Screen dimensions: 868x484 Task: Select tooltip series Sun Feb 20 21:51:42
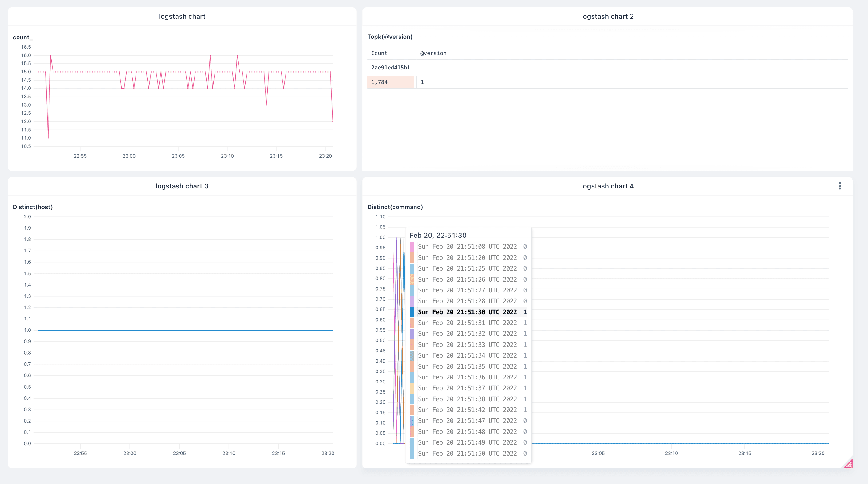[467, 410]
